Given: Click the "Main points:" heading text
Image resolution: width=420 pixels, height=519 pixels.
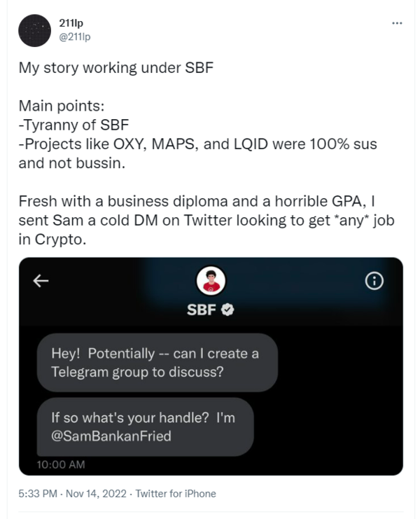Looking at the screenshot, I should (64, 107).
